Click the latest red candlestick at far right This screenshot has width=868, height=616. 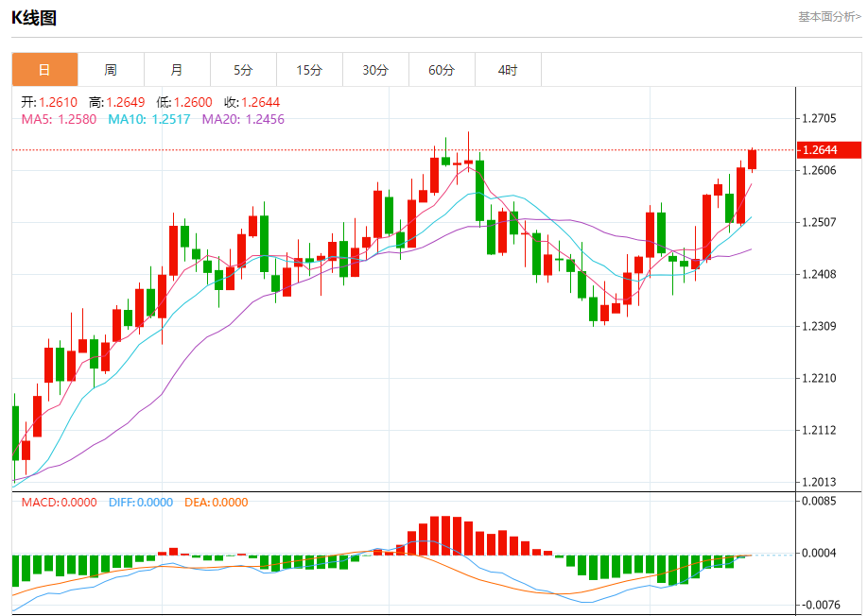[752, 160]
